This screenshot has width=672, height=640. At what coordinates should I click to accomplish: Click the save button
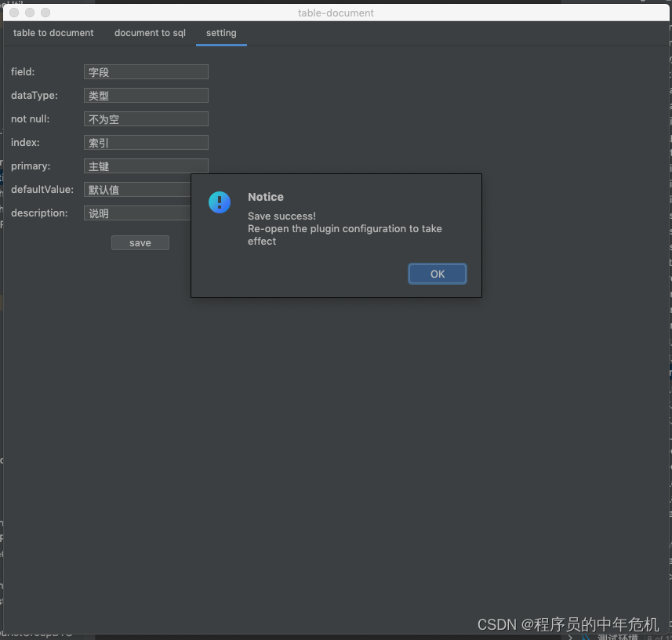(x=140, y=243)
